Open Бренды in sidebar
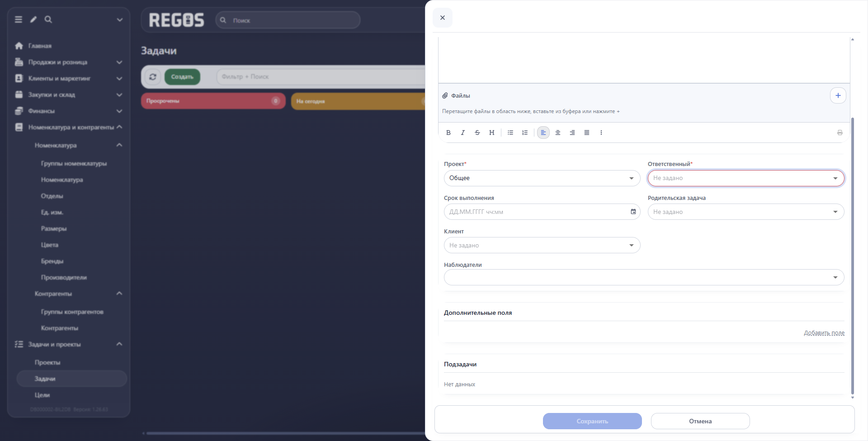Viewport: 868px width, 441px height. (x=52, y=261)
